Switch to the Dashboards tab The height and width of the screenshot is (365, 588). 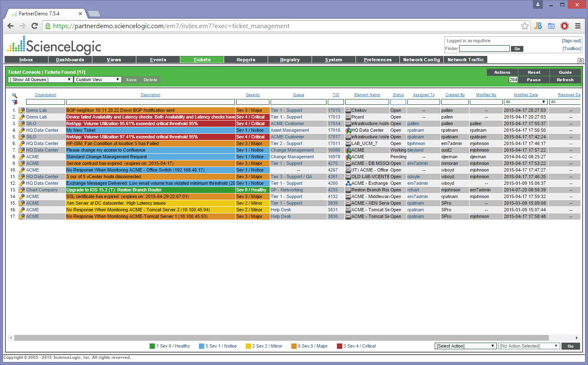coord(70,60)
